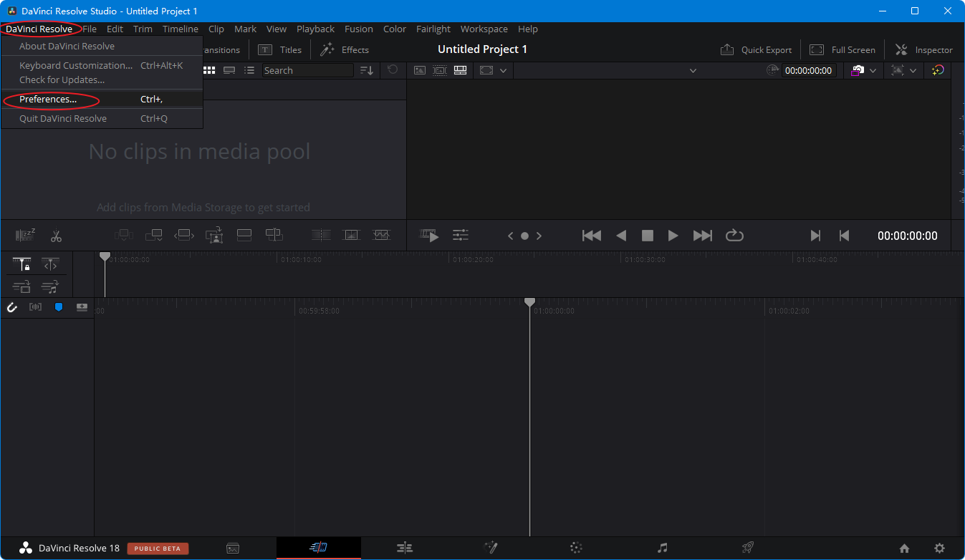Toggle video only track insert icon

coord(22,287)
